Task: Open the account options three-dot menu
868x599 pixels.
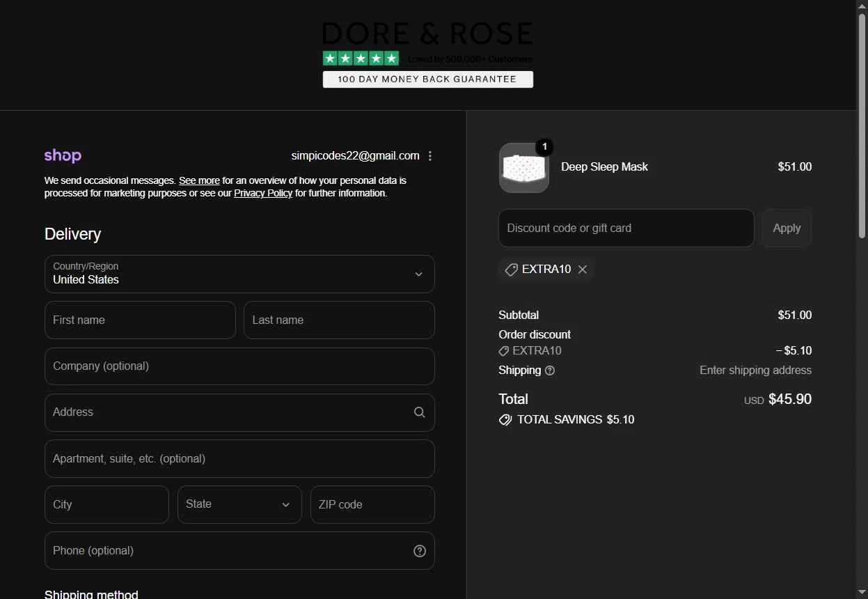Action: tap(430, 156)
